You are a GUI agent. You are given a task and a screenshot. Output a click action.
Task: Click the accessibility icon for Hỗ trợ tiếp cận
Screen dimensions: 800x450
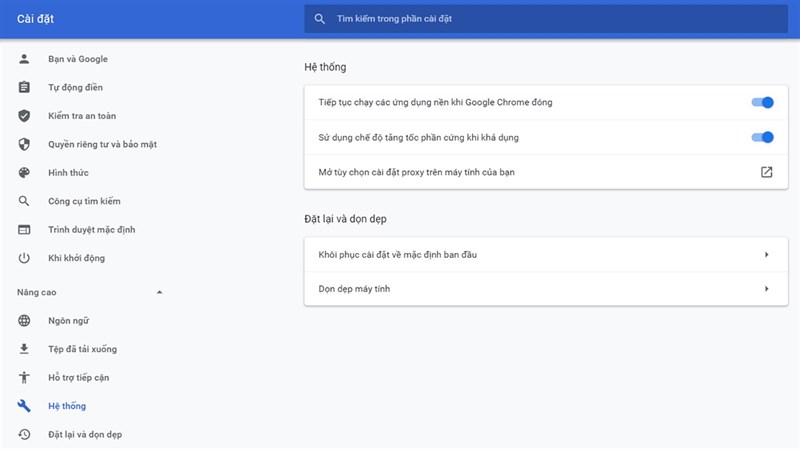(25, 377)
